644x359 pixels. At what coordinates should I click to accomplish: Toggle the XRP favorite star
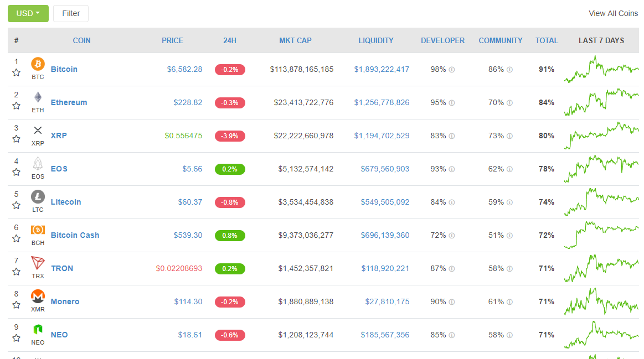[x=17, y=139]
